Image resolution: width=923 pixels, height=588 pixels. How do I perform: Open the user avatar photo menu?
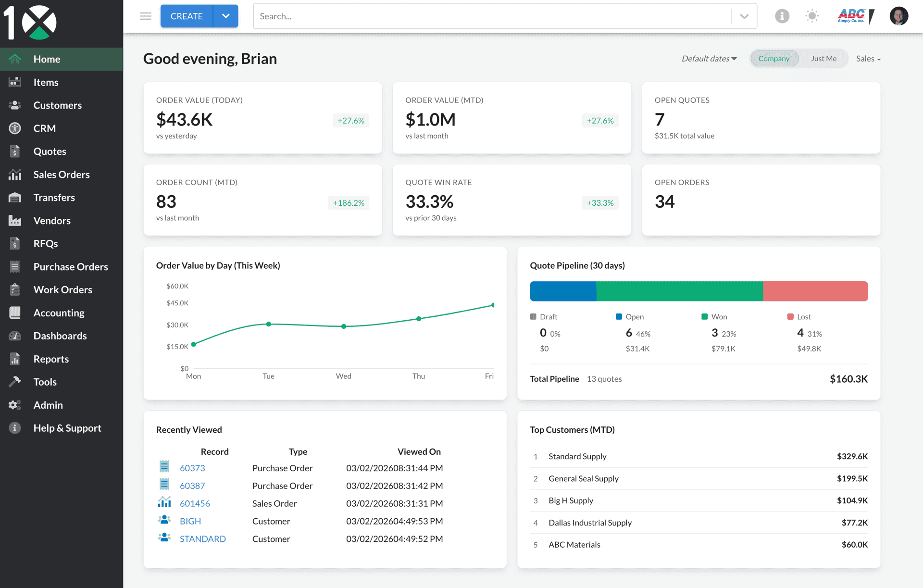click(898, 16)
